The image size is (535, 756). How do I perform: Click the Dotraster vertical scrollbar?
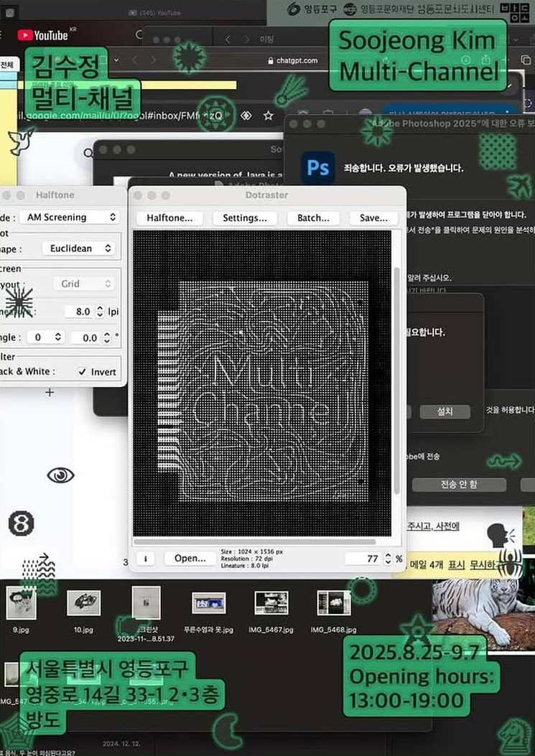[x=397, y=382]
